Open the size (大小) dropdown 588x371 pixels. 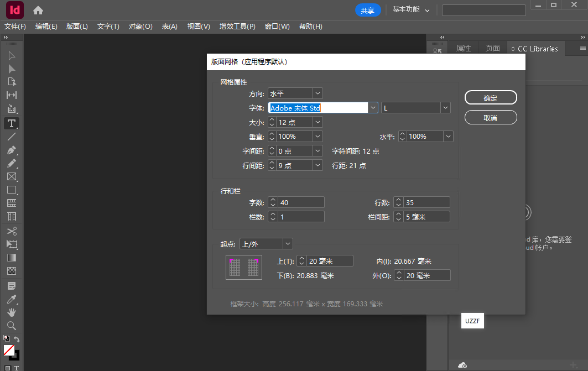coord(318,122)
